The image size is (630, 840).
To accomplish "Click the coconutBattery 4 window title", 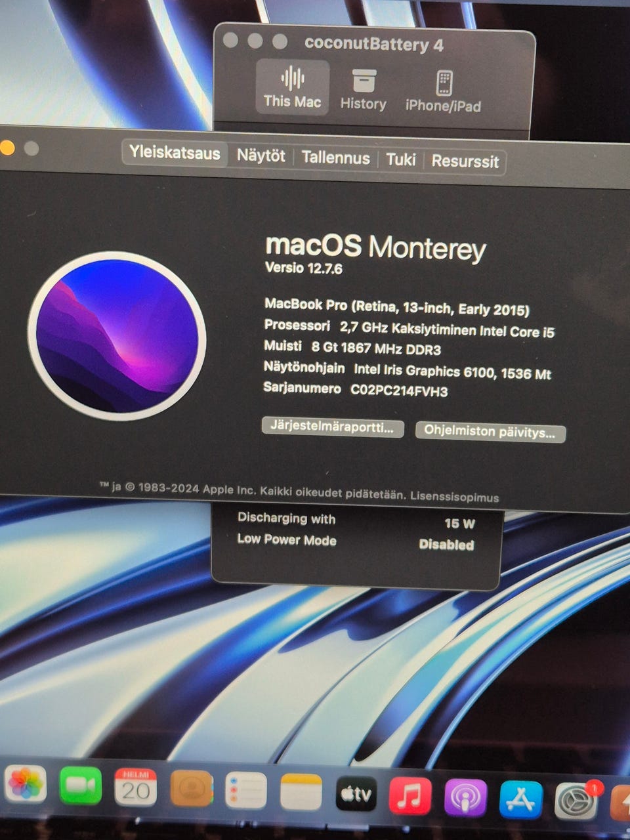I will (x=374, y=45).
